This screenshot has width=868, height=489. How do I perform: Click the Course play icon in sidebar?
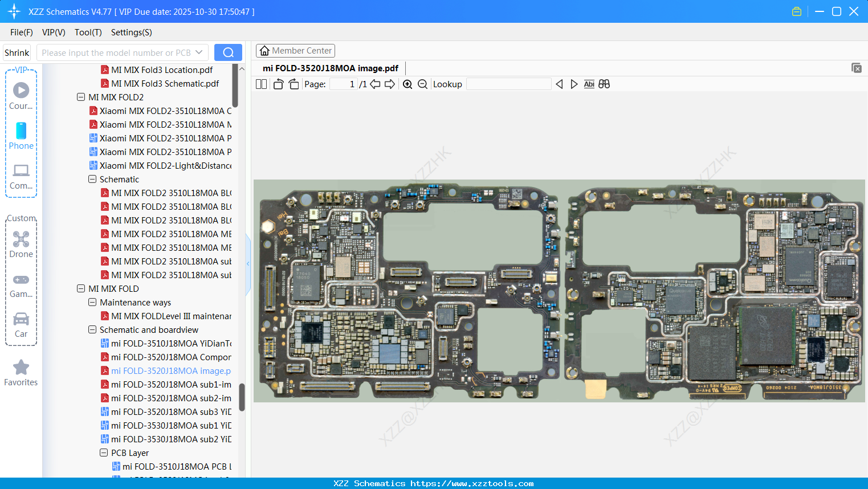coord(21,90)
